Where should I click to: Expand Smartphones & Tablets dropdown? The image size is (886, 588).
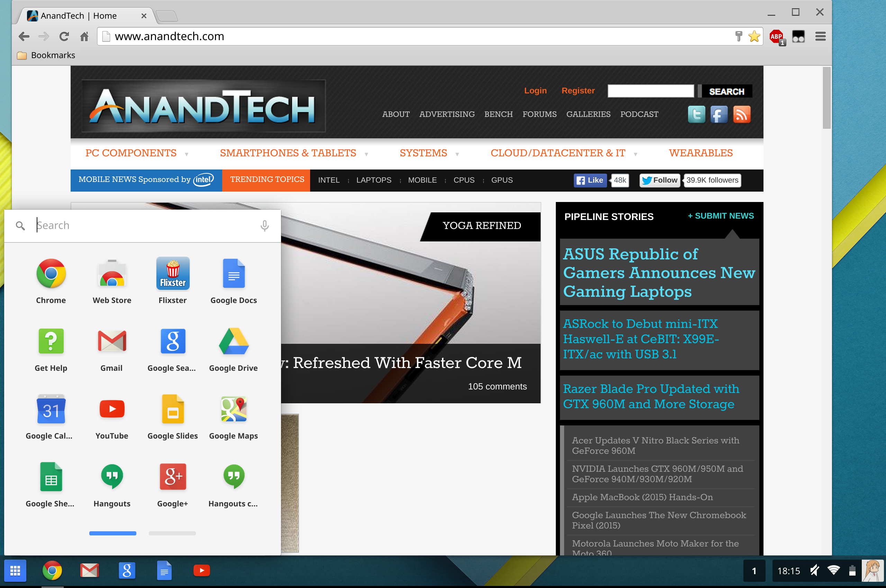click(x=365, y=153)
